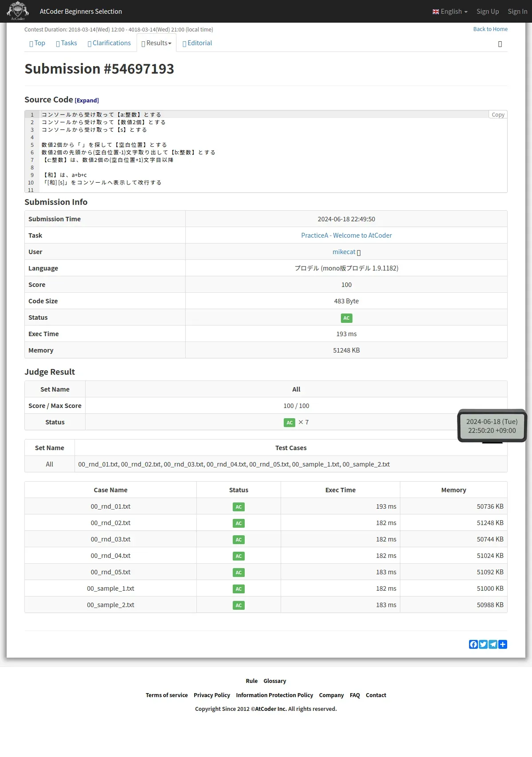Click the language value プロデル cell
The image size is (532, 757).
[346, 268]
